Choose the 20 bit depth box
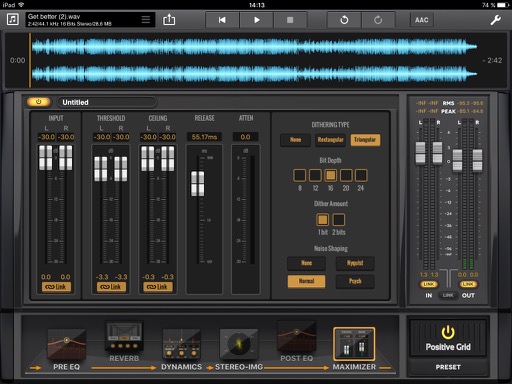The height and width of the screenshot is (384, 512). (346, 175)
